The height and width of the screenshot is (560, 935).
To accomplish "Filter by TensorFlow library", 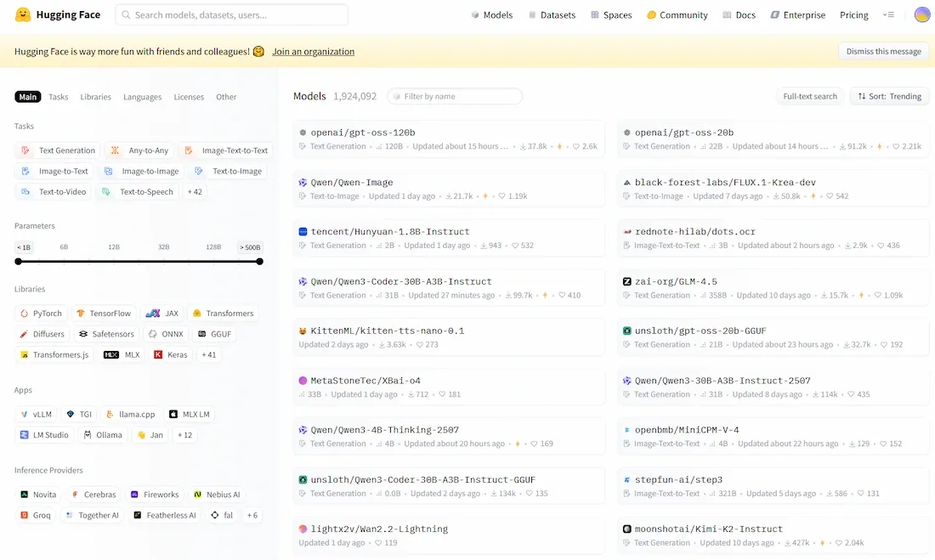I will click(x=104, y=313).
